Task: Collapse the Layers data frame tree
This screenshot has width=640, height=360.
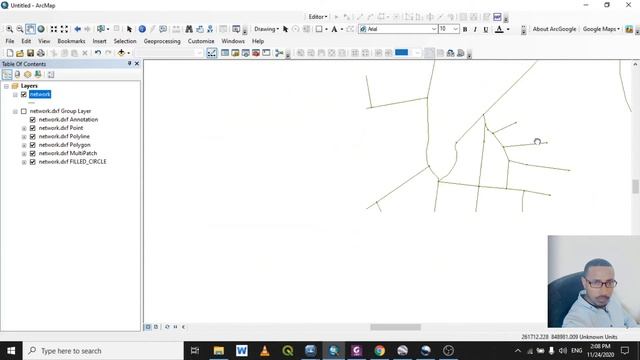Action: tap(6, 86)
